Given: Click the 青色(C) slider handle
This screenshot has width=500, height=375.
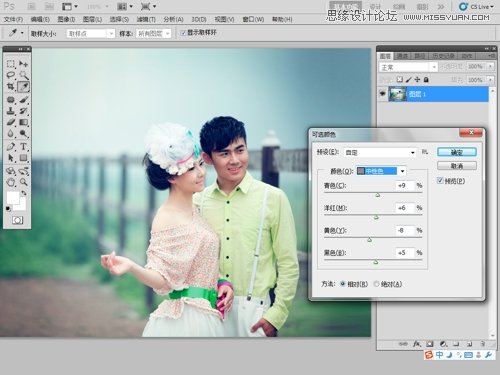Looking at the screenshot, I should click(x=378, y=195).
